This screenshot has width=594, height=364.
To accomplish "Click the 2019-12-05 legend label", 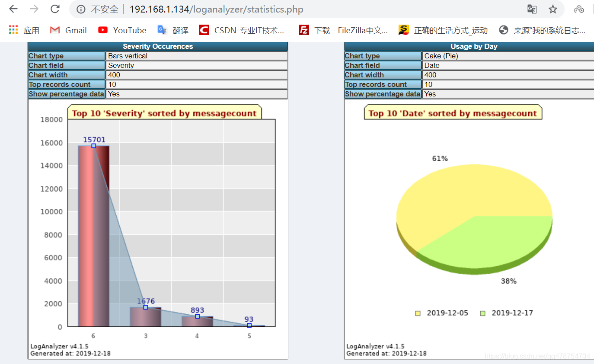I will click(x=447, y=313).
